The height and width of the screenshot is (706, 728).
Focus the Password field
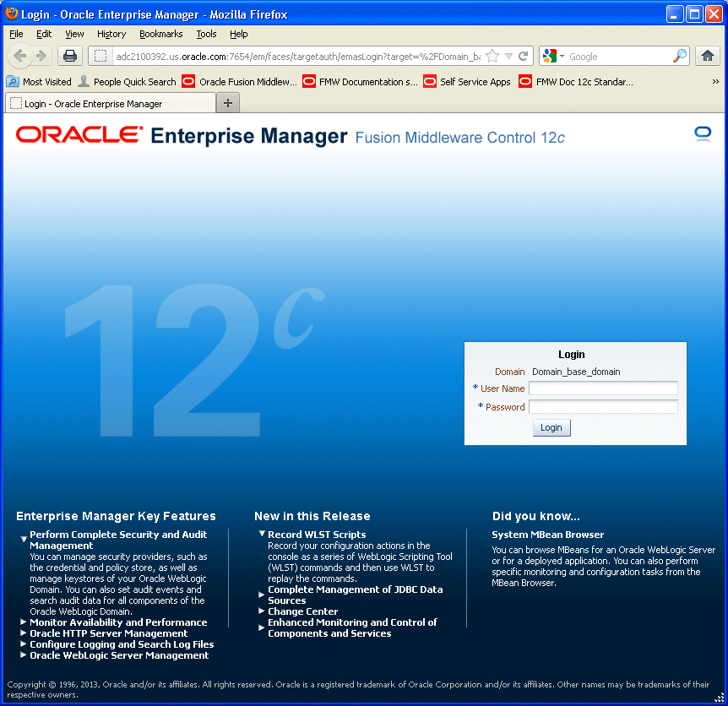click(603, 406)
